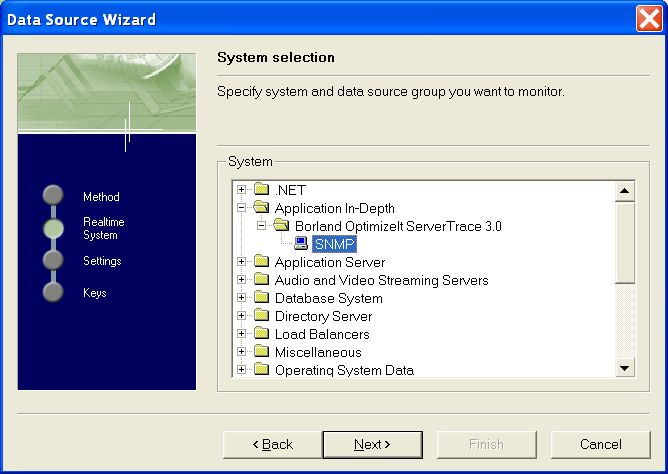Click the Database System folder icon
The height and width of the screenshot is (474, 668).
coord(261,297)
